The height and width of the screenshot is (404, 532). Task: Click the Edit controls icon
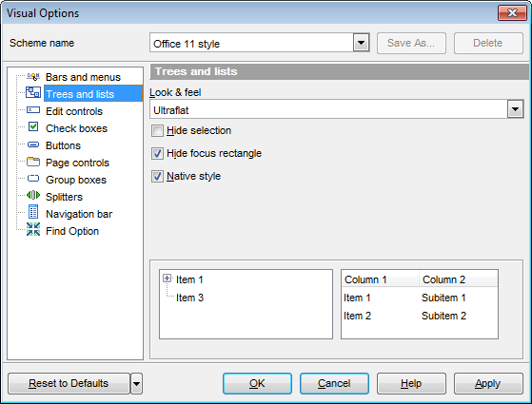(x=33, y=110)
